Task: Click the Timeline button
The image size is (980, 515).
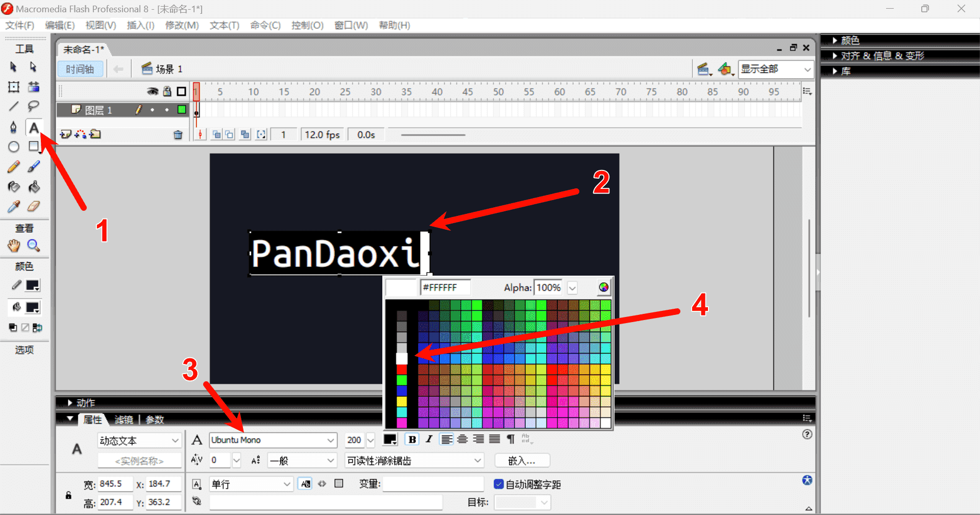Action: tap(80, 69)
